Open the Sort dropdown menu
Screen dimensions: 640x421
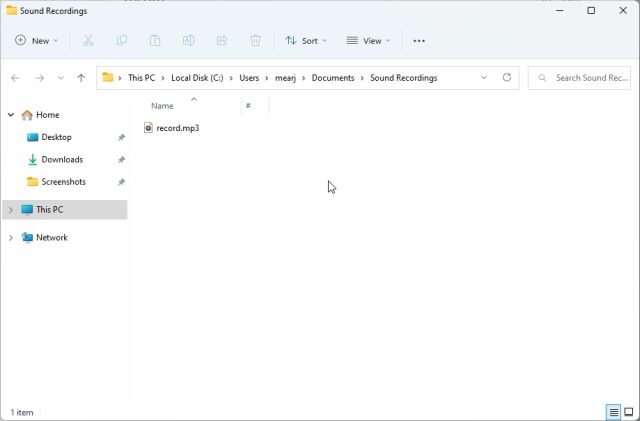click(307, 41)
